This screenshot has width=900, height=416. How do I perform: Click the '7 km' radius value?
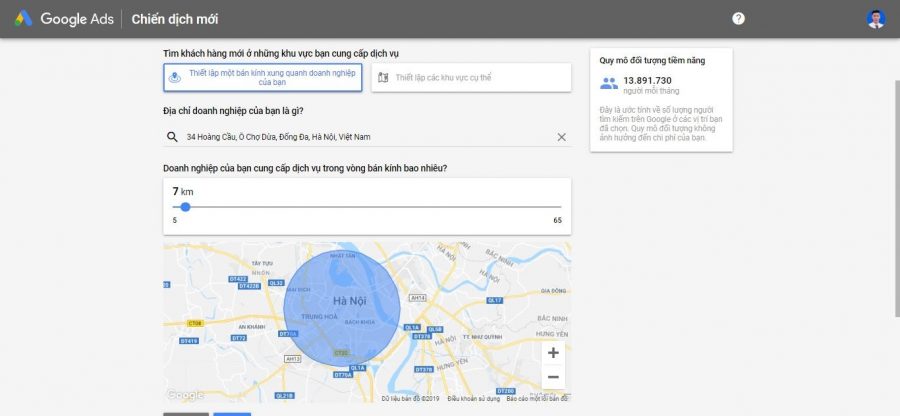(183, 192)
